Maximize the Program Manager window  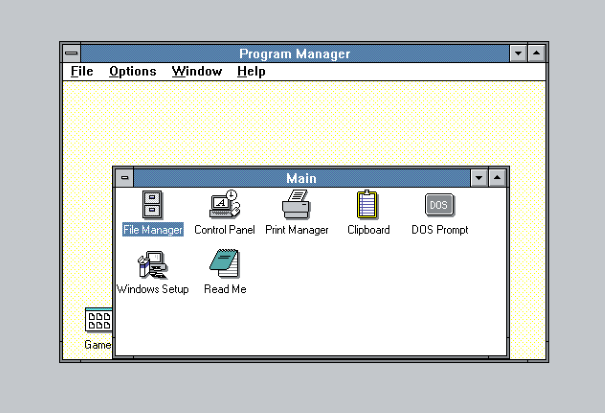tap(536, 53)
